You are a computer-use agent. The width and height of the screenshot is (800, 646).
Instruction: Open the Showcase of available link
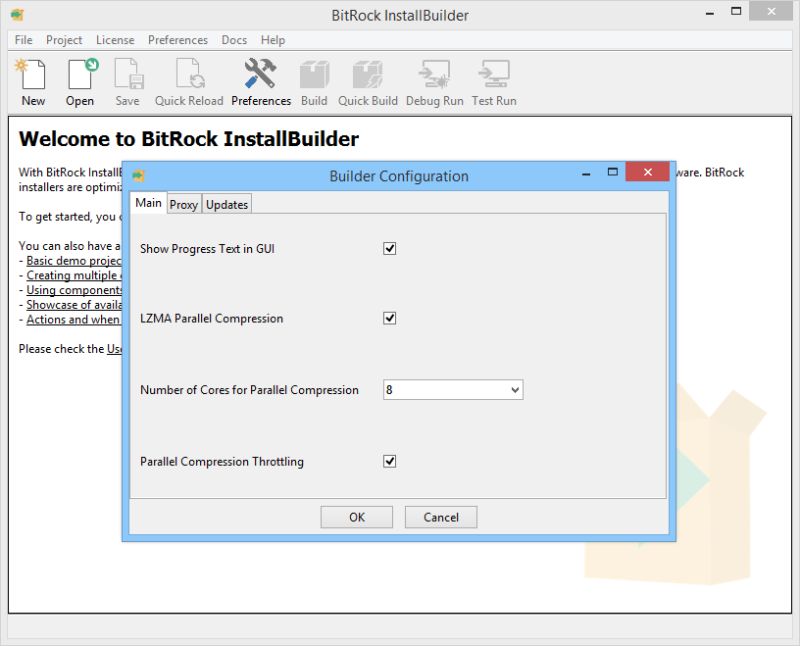tap(74, 305)
